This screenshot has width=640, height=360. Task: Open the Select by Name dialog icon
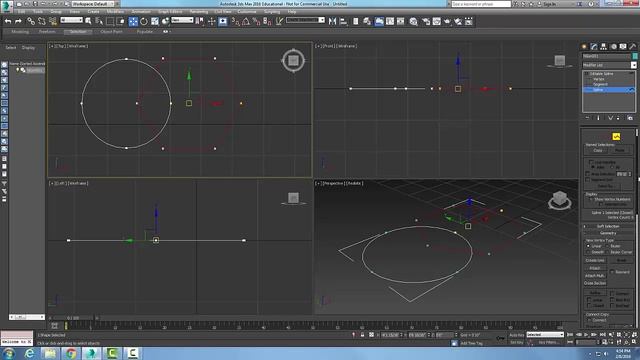coord(99,21)
